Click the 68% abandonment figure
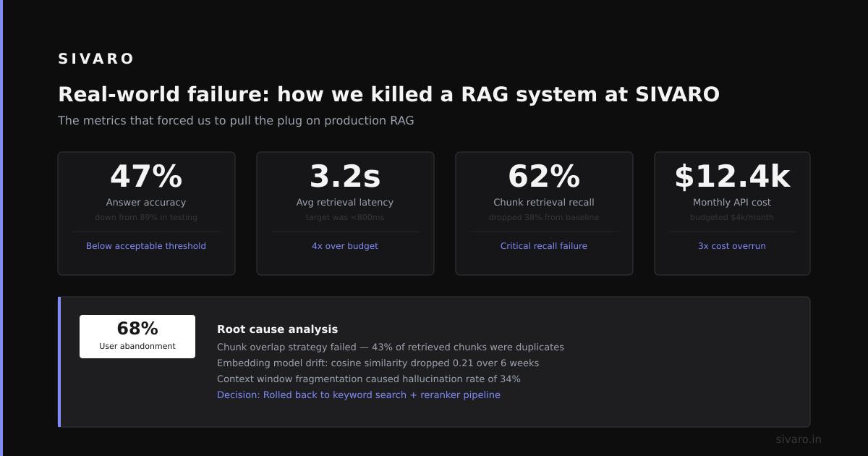 click(x=137, y=329)
